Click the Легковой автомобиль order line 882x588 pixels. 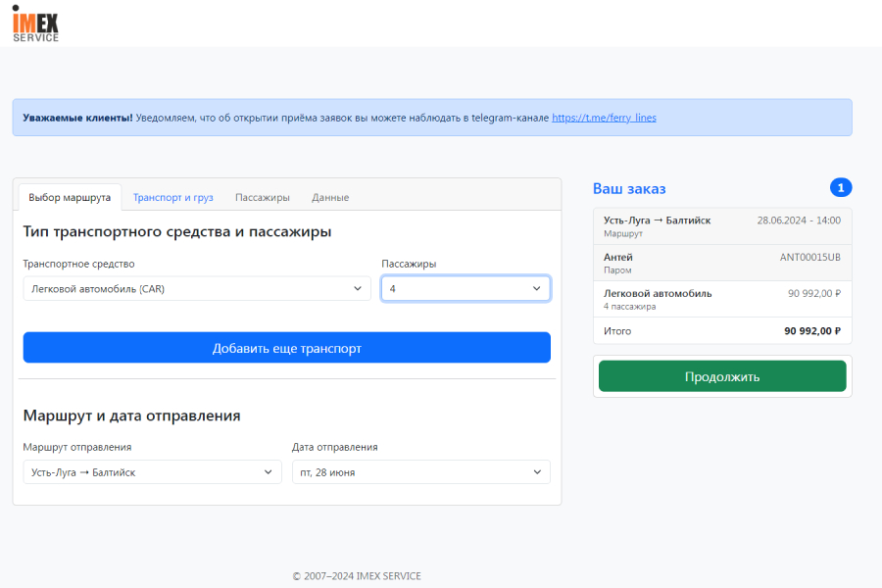tap(721, 299)
